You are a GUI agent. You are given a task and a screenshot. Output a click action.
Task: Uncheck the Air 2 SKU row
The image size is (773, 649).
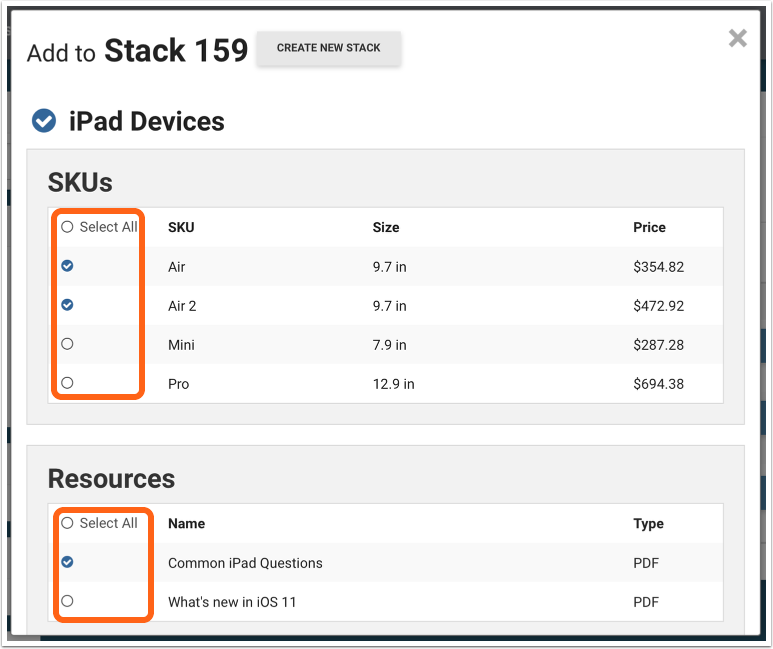(67, 305)
